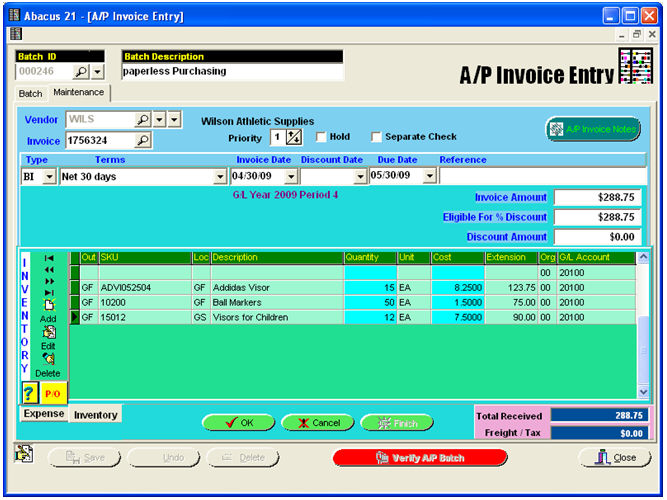Click the Undo button
Viewport: 667px width, 500px height.
[x=164, y=458]
